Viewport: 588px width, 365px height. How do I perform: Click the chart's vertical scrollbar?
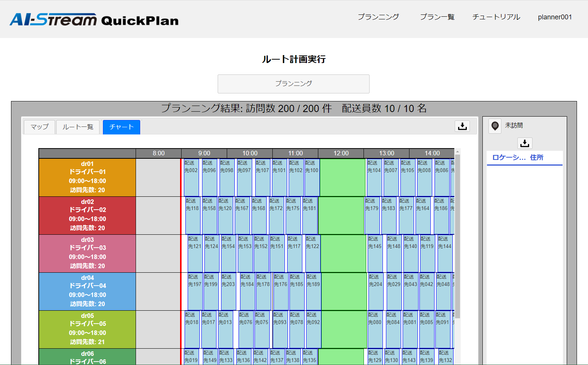457,235
